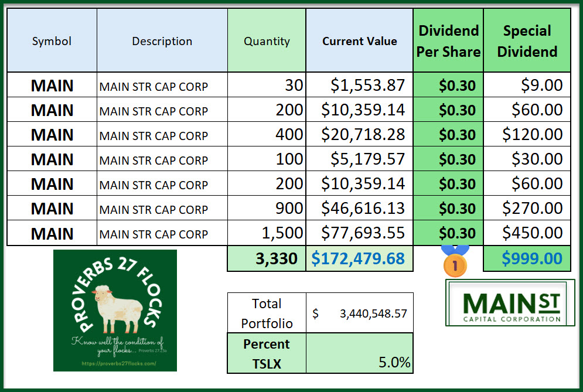
Task: Click the Current Value column header
Action: pyautogui.click(x=359, y=41)
